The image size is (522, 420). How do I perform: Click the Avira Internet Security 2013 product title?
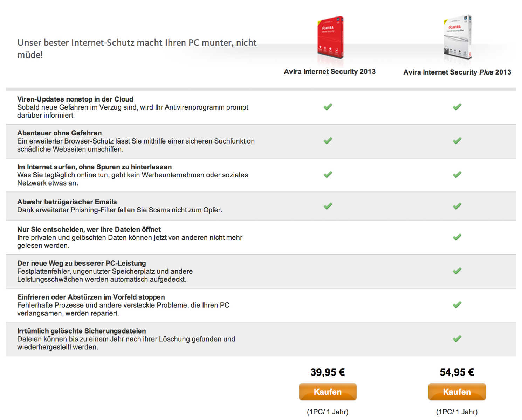pyautogui.click(x=330, y=72)
